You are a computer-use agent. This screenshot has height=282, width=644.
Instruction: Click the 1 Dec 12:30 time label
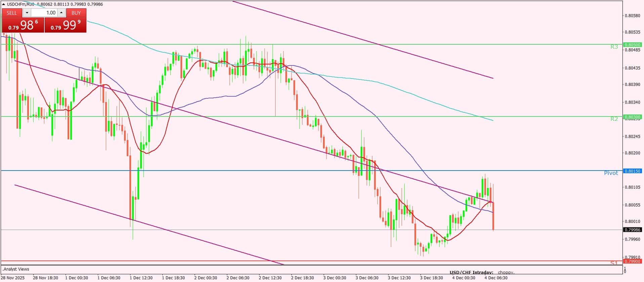tap(141, 278)
